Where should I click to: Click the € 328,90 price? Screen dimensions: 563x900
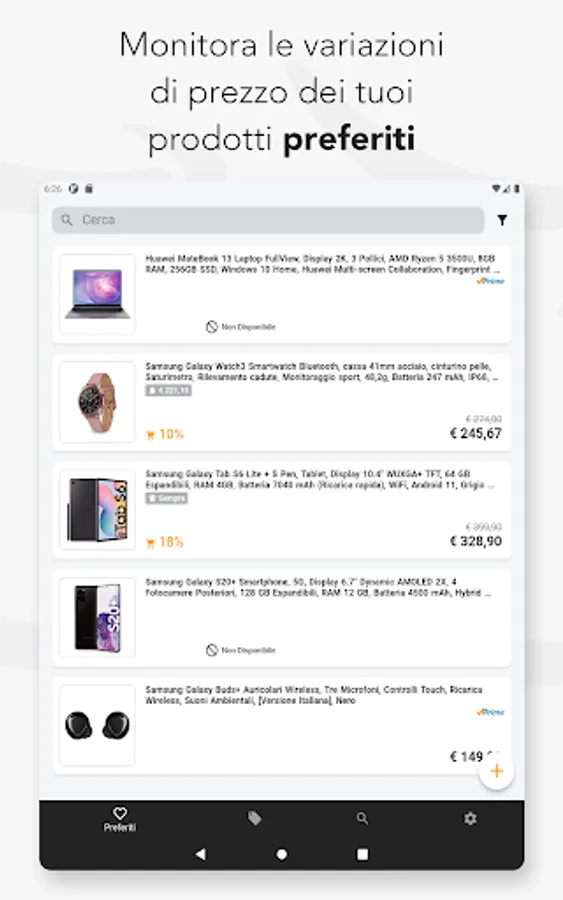point(476,541)
